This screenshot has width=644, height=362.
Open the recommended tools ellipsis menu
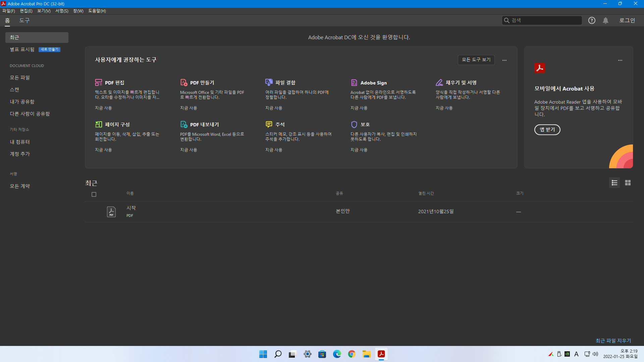pos(504,60)
